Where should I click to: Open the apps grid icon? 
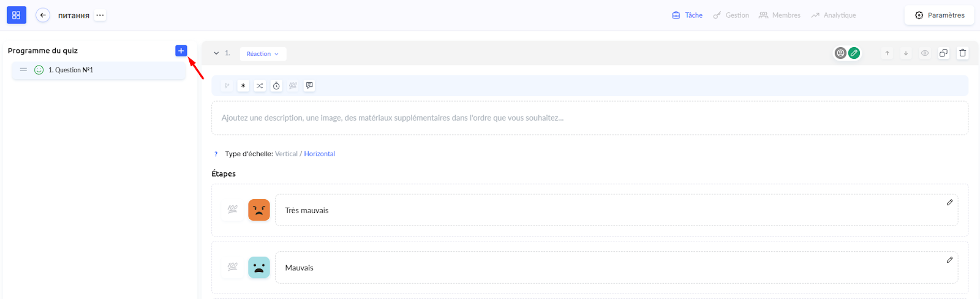[x=17, y=15]
